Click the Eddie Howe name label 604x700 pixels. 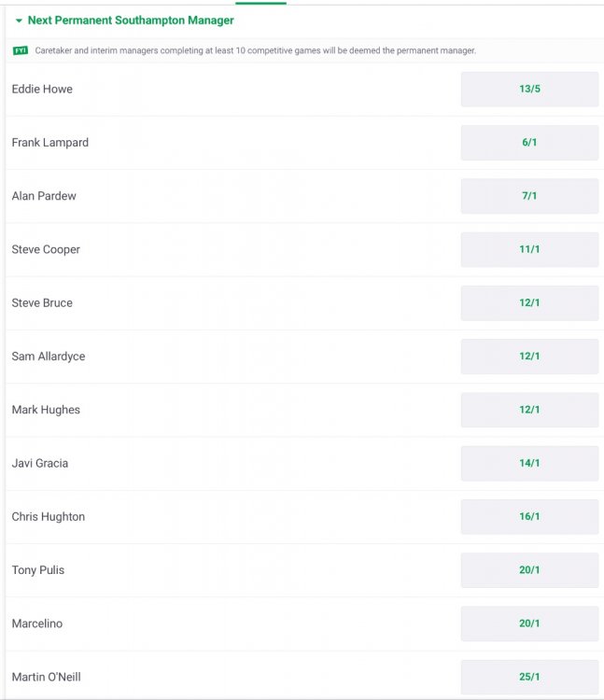(x=42, y=90)
